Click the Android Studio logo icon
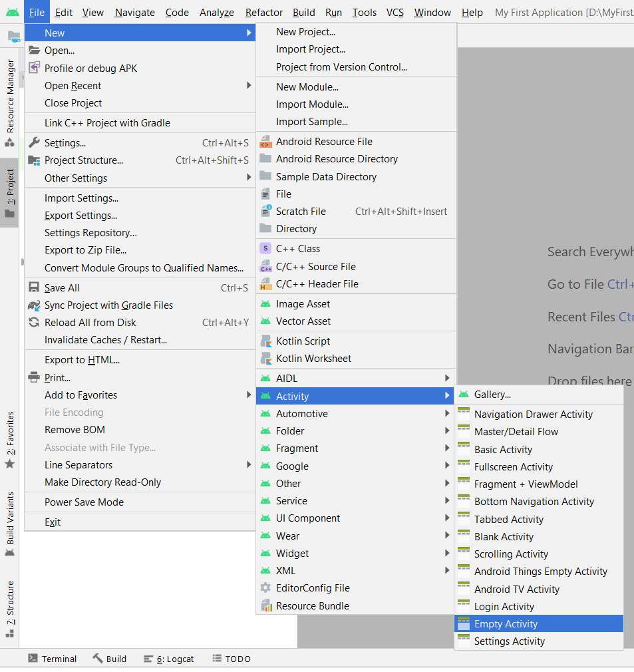 (x=13, y=12)
